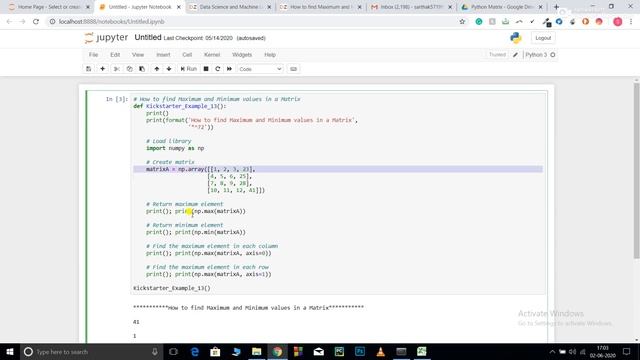Click the address bar URL
The height and width of the screenshot is (360, 640).
pos(112,22)
